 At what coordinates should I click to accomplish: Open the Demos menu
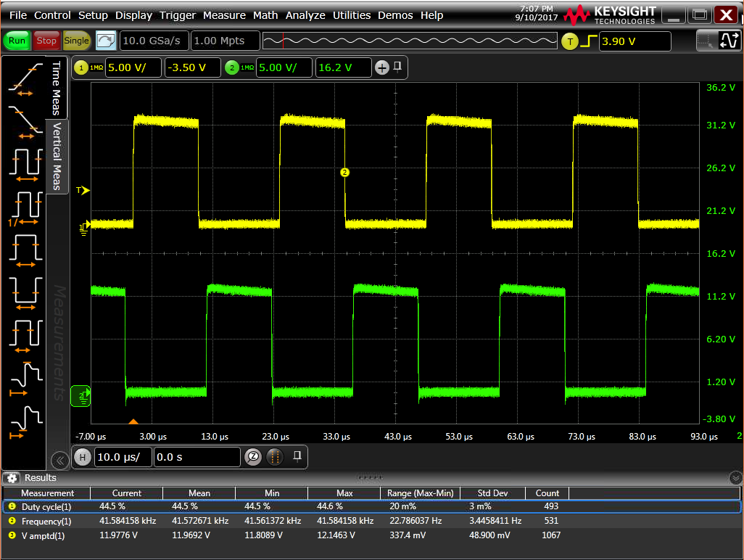click(x=395, y=15)
